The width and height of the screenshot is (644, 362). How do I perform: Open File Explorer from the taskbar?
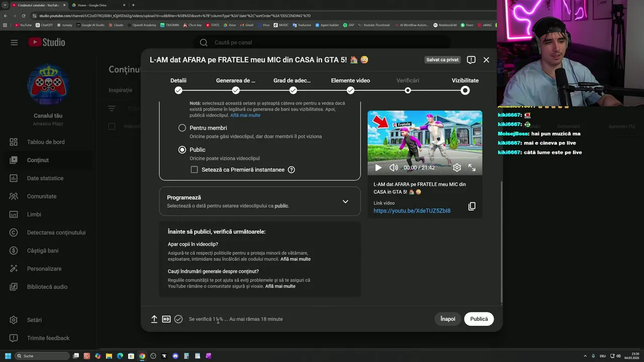[109, 356]
